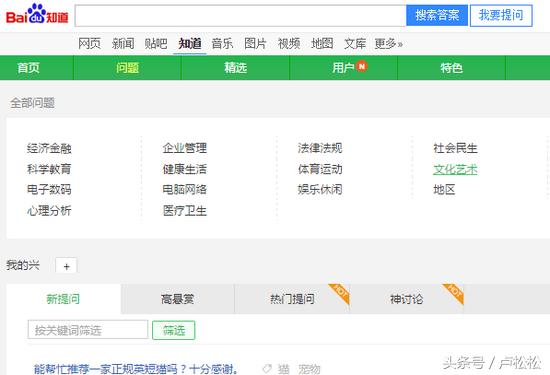Screen dimensions: 550x375
Task: Open the 精选 navigation tab
Action: click(236, 67)
